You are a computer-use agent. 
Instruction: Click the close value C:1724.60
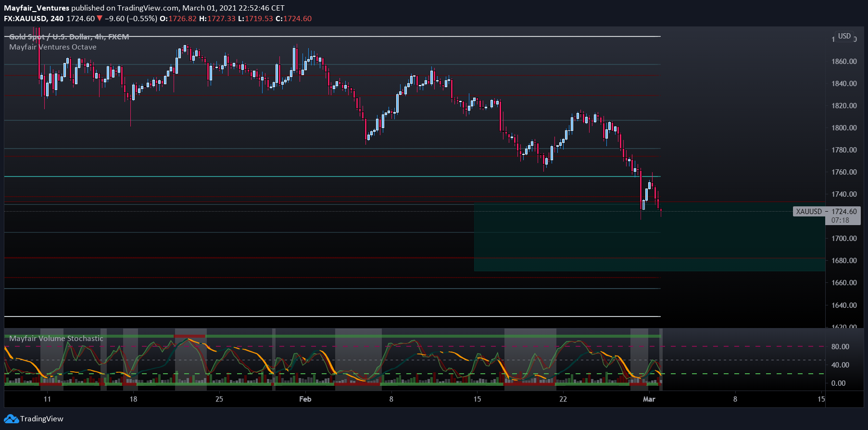click(x=293, y=19)
